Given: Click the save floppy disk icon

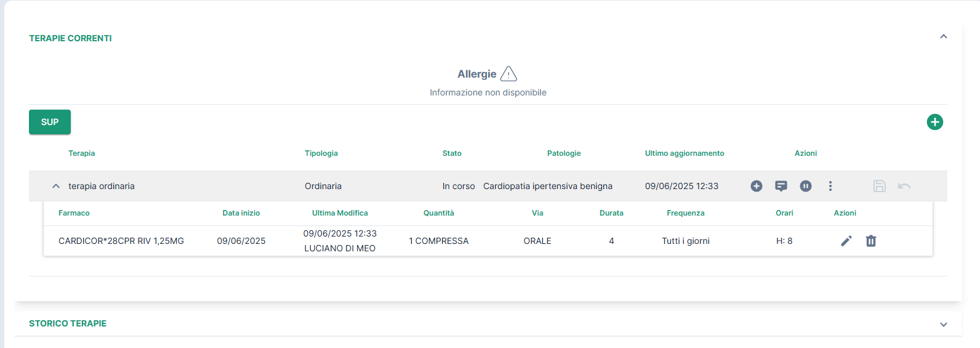Looking at the screenshot, I should (x=880, y=186).
